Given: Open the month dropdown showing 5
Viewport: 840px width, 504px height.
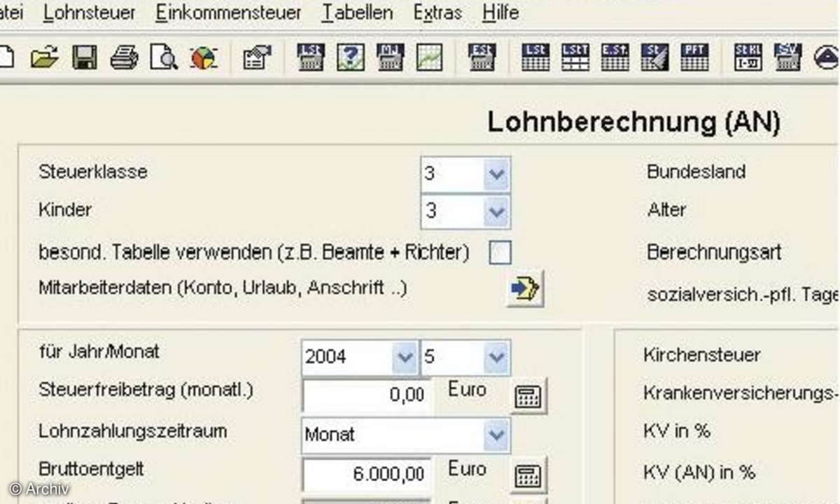Looking at the screenshot, I should point(496,357).
